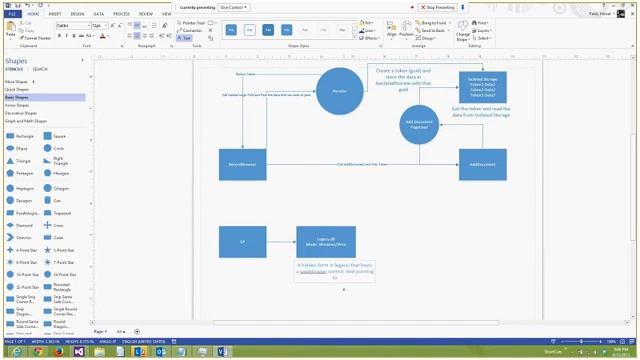
Task: Select the Pointer Tool
Action: point(191,23)
